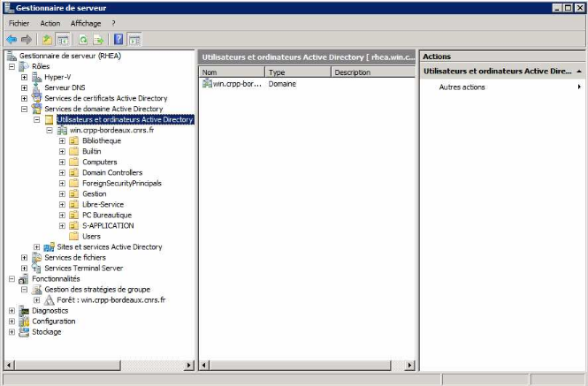The width and height of the screenshot is (588, 386).
Task: Click the list pane horizontal scrollbar left arrow
Action: coord(204,365)
